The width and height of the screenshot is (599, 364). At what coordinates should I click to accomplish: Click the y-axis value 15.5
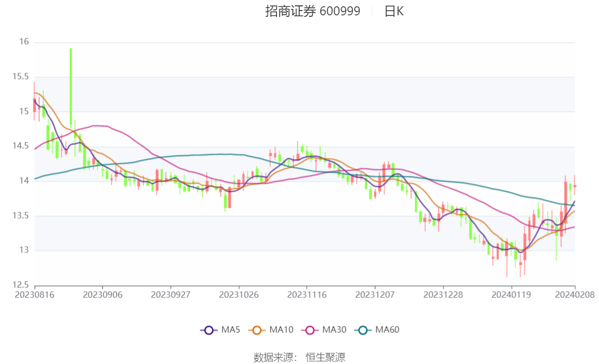(21, 77)
